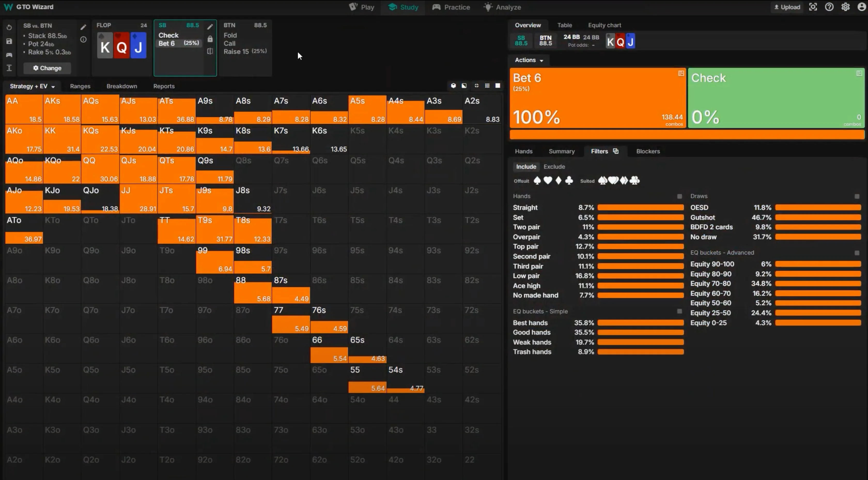Click the Change settings button
The image size is (868, 480).
(47, 68)
